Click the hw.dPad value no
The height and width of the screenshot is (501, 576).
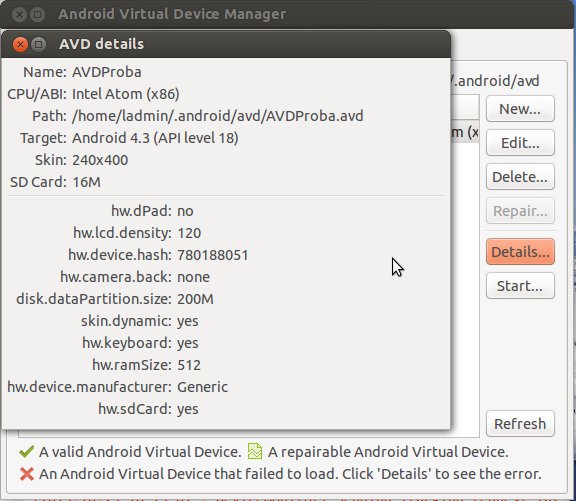click(x=185, y=211)
